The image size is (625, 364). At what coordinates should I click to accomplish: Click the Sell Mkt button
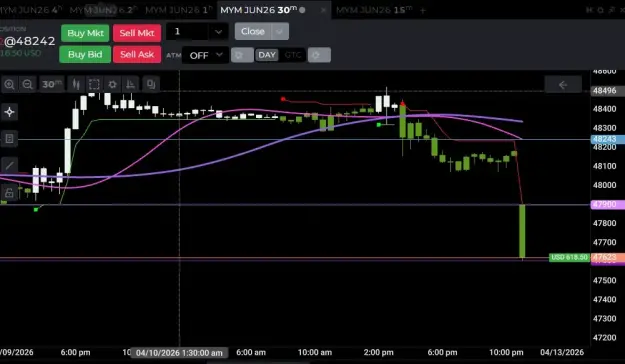click(x=137, y=33)
